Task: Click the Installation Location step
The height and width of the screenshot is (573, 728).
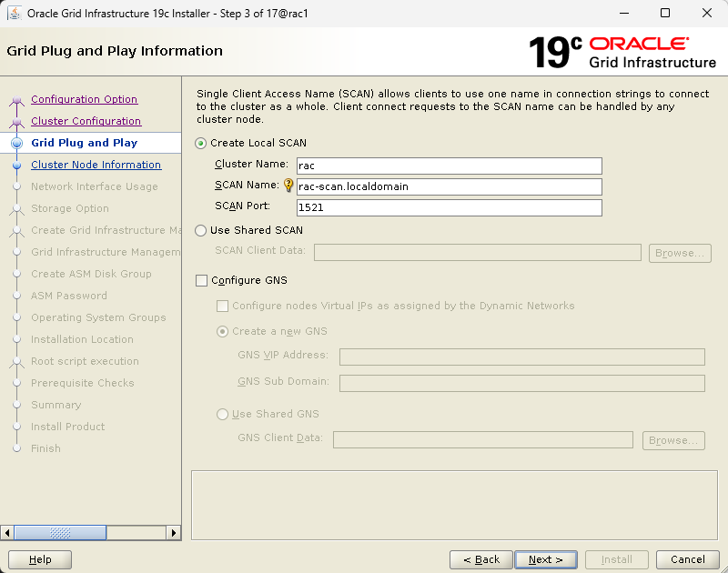Action: [x=82, y=339]
